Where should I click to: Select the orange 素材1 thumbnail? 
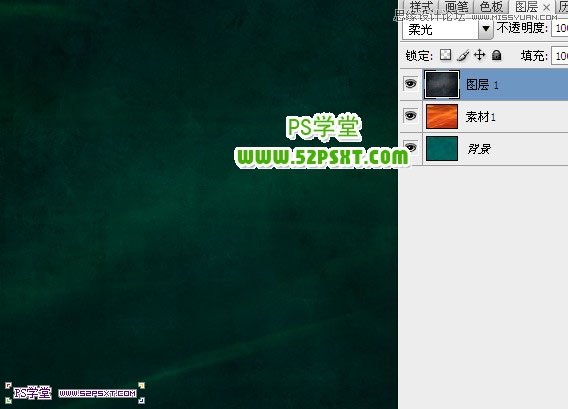click(442, 116)
